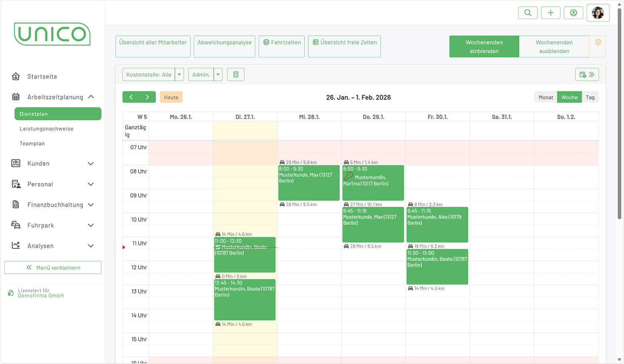Viewport: 624px width, 364px height.
Task: Go to next week arrow
Action: [147, 97]
